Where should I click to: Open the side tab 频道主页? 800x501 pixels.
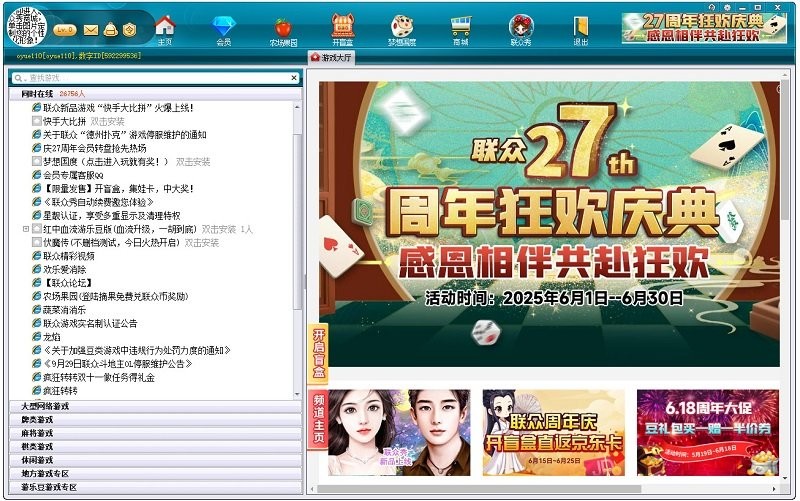coord(318,418)
